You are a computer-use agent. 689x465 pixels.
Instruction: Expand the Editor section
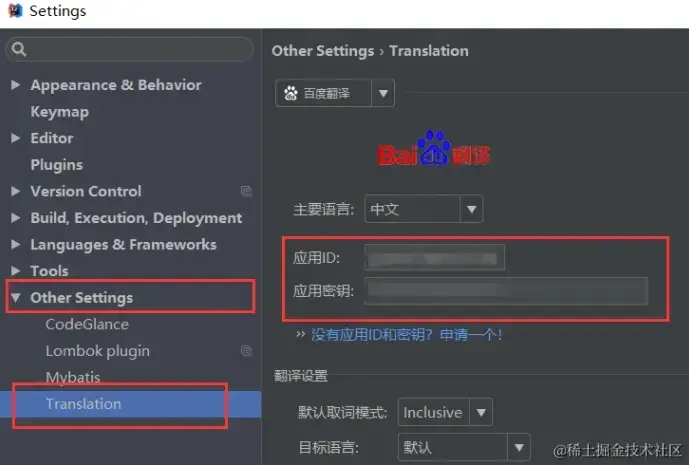[x=15, y=138]
